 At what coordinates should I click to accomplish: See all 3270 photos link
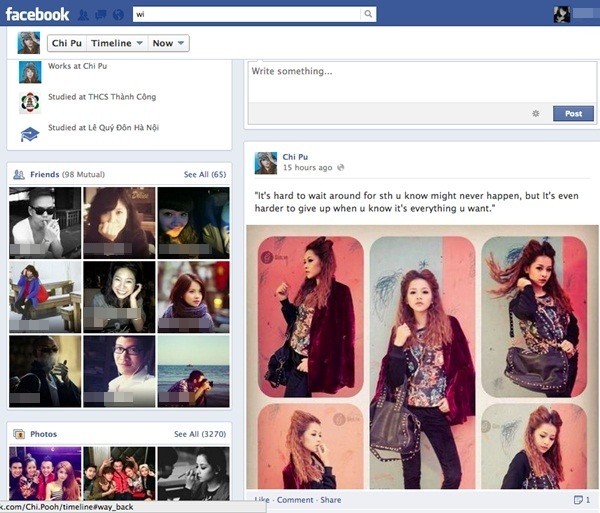tap(200, 434)
